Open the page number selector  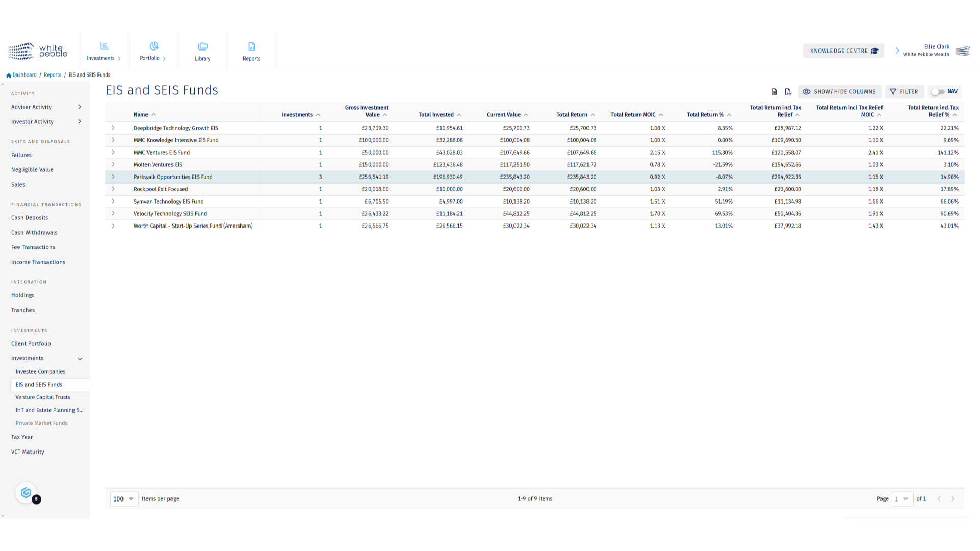pos(902,499)
